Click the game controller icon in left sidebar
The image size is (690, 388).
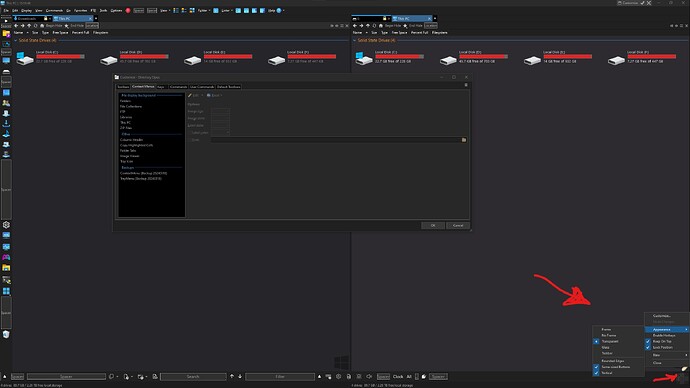(6, 257)
